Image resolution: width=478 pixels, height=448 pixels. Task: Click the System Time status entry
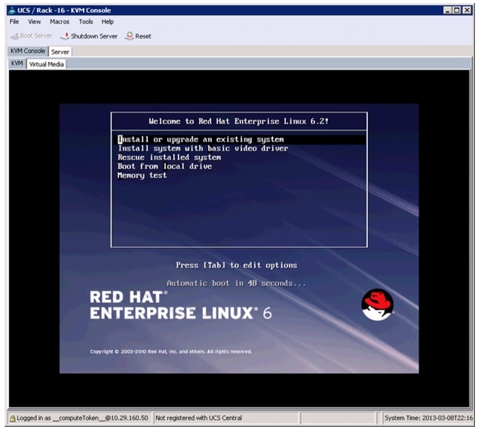point(428,418)
